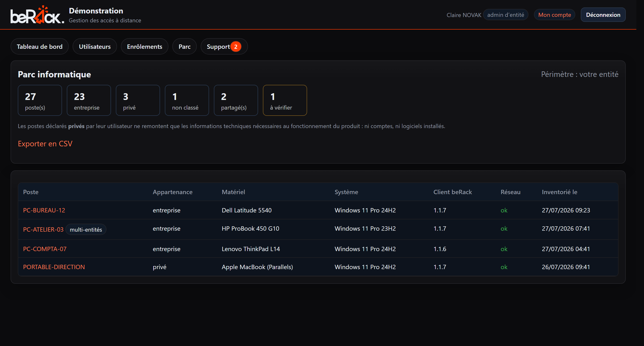Filter by the 1 à vérifier card
The width and height of the screenshot is (644, 346).
(285, 100)
